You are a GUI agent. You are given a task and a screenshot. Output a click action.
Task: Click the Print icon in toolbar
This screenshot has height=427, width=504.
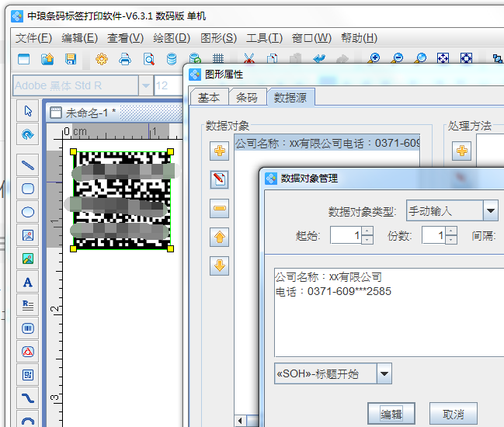tap(125, 59)
